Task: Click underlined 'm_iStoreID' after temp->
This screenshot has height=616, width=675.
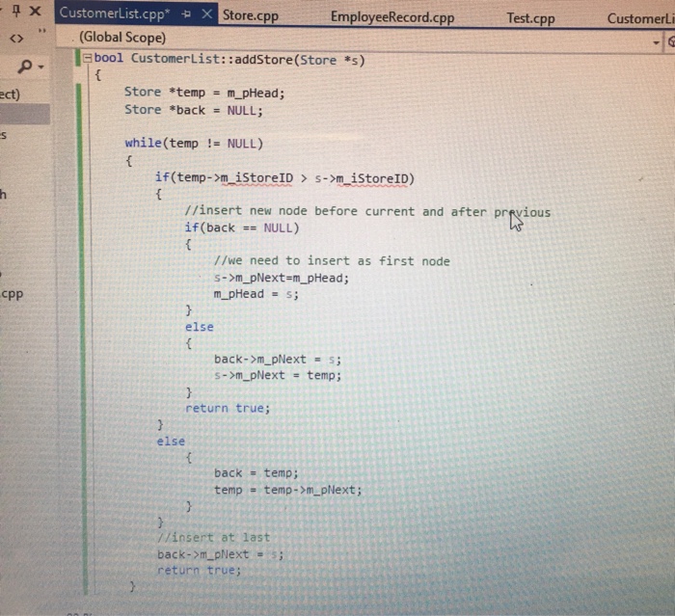Action: tap(257, 177)
